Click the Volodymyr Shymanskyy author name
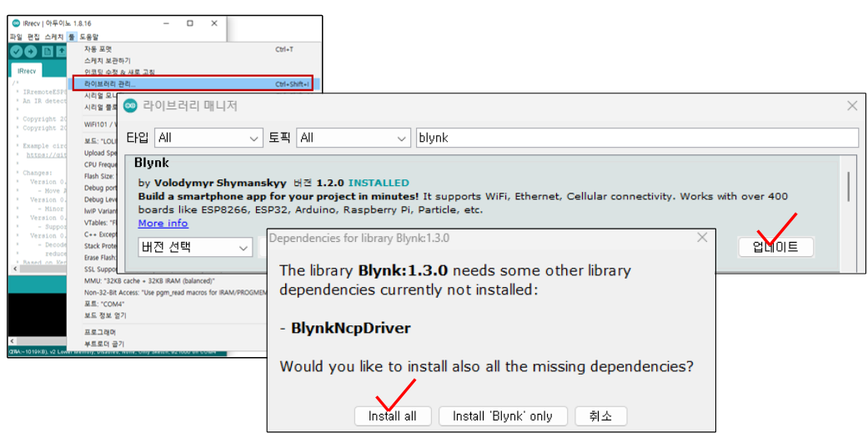Viewport: 868px width, 433px height. pos(220,183)
